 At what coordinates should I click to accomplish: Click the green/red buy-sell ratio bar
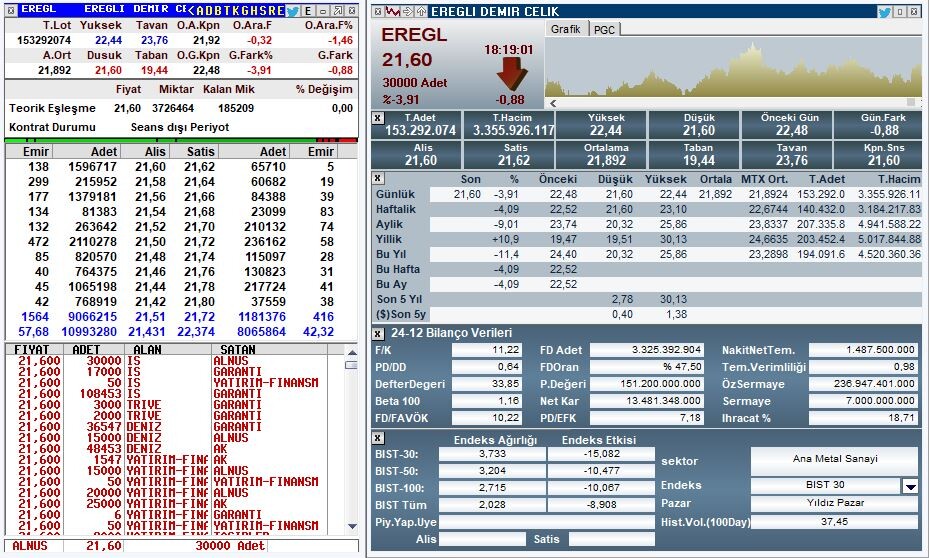(x=181, y=140)
